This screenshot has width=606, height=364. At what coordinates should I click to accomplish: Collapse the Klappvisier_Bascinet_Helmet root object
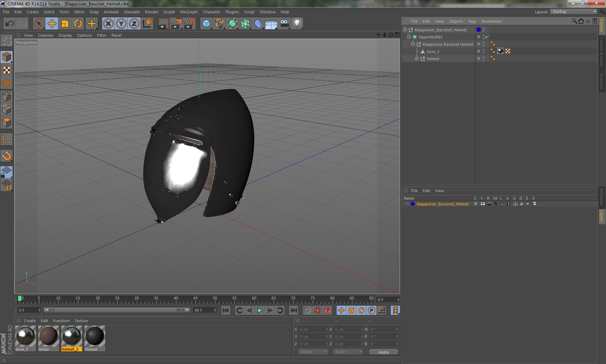click(405, 30)
